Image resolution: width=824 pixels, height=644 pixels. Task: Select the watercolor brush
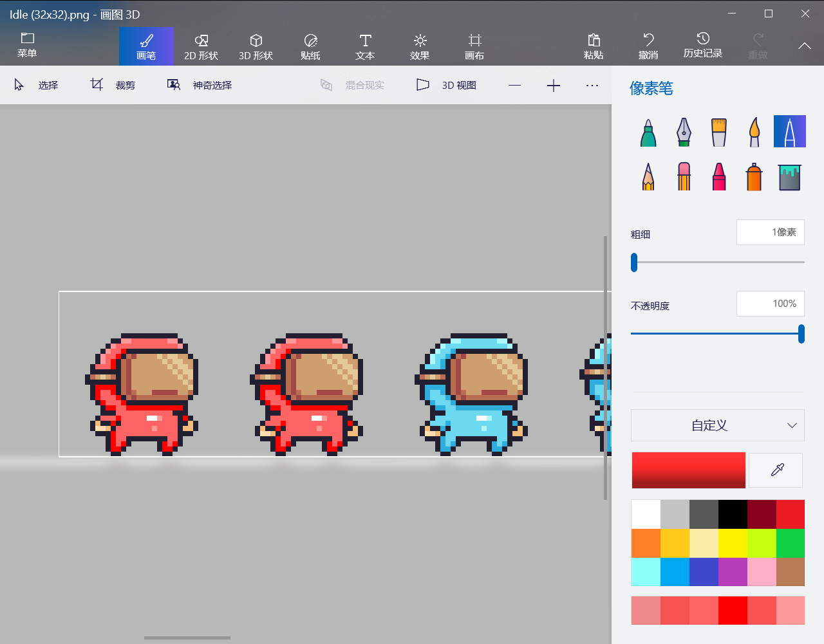pos(754,132)
